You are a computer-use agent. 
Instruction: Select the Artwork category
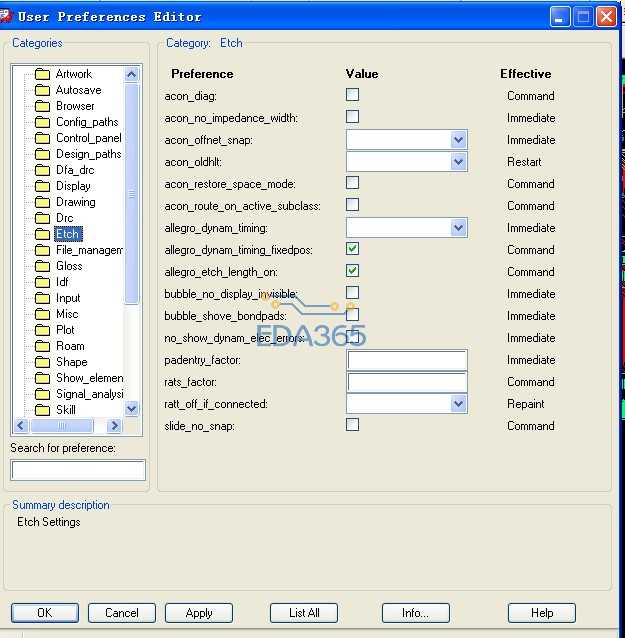point(74,74)
